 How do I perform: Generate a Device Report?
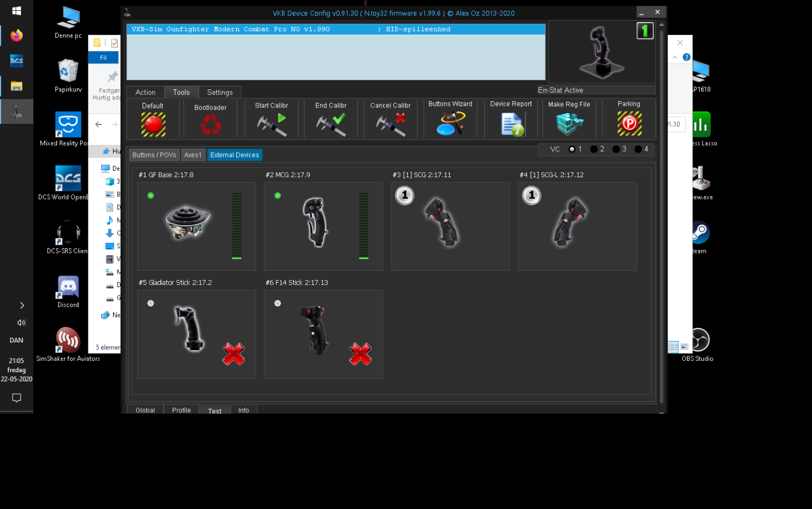point(511,124)
